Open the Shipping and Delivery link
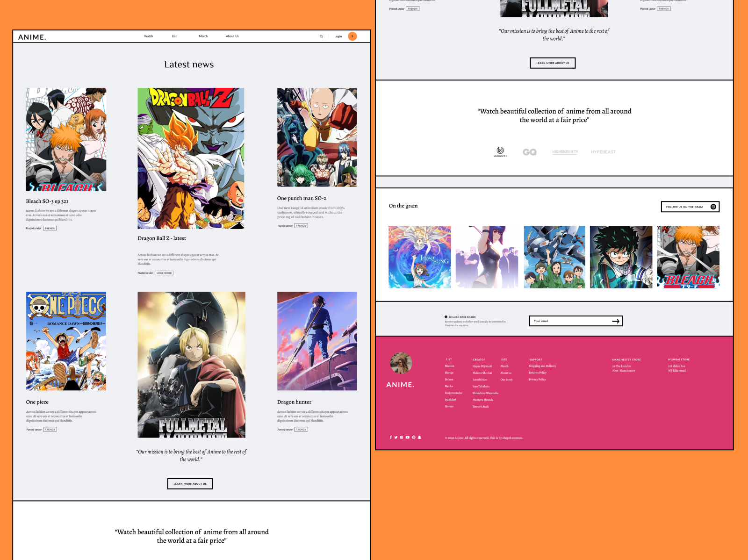 pos(542,366)
